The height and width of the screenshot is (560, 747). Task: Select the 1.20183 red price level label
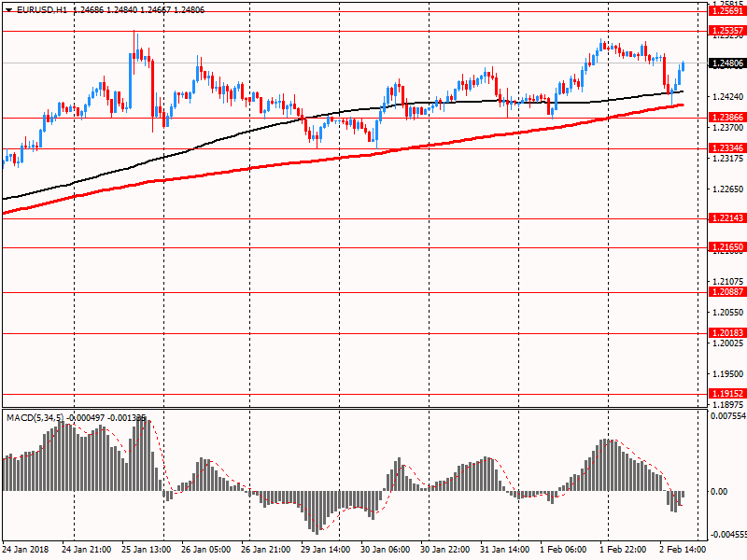(x=727, y=333)
